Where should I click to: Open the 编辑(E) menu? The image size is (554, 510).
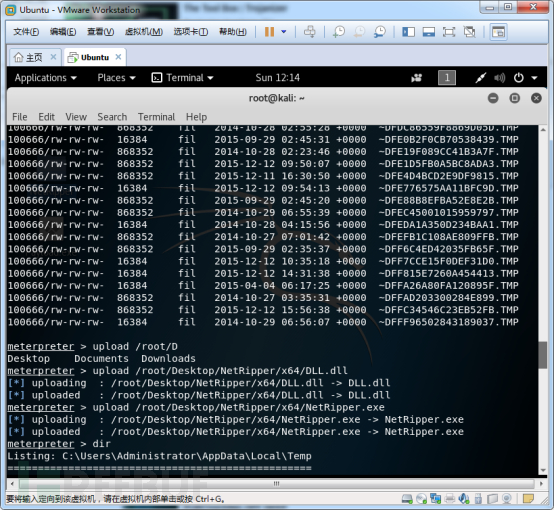coord(63,32)
